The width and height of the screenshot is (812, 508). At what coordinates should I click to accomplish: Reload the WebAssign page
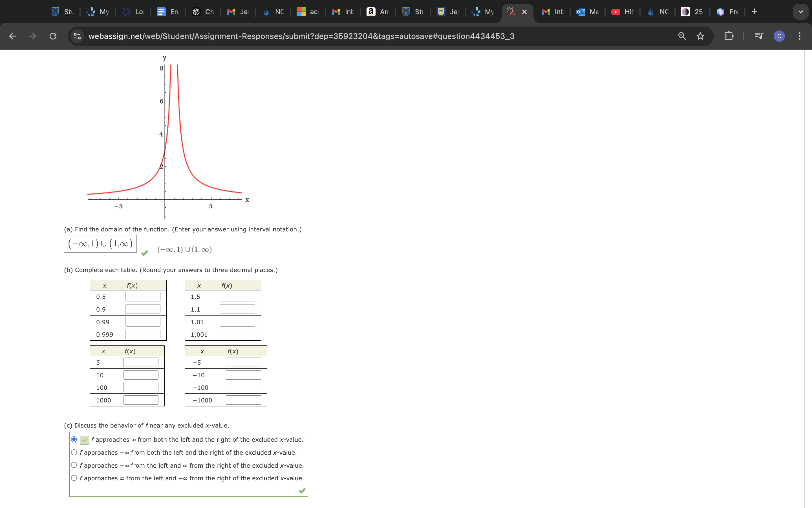[53, 36]
